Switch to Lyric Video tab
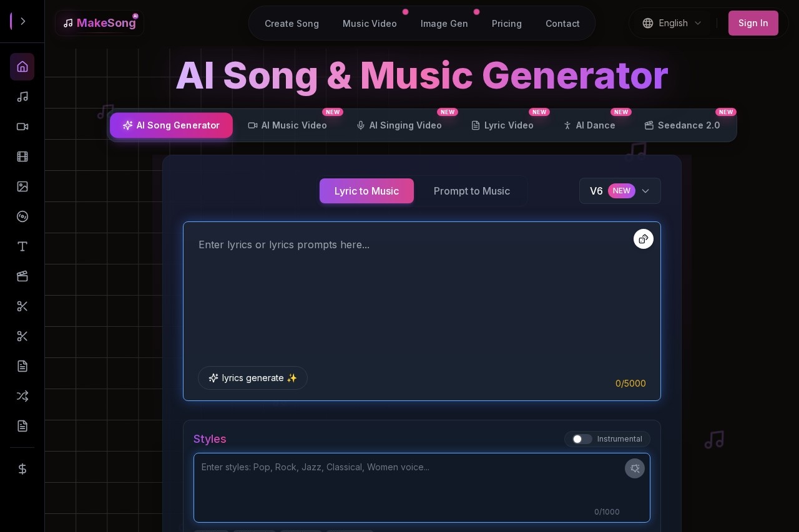 tap(502, 125)
